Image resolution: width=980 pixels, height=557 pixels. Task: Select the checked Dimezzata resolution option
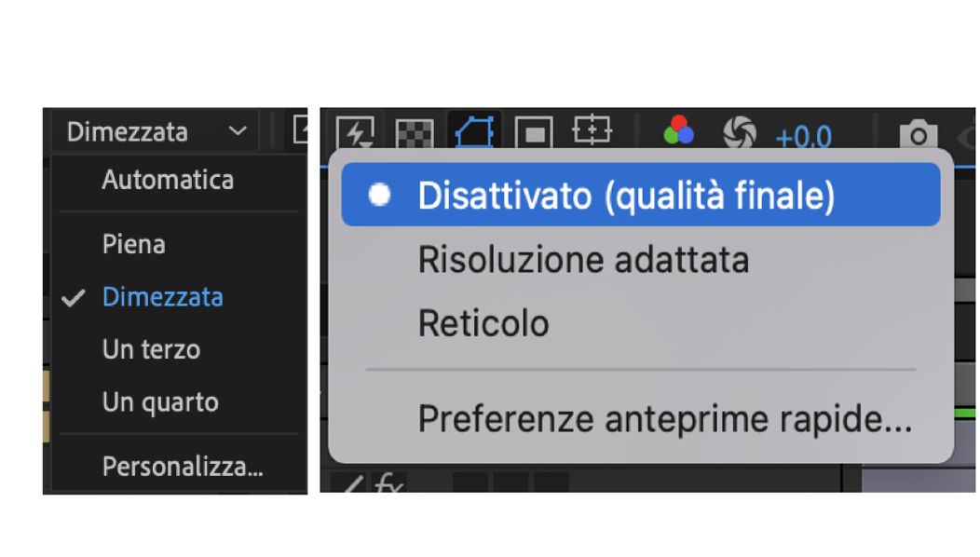[162, 297]
